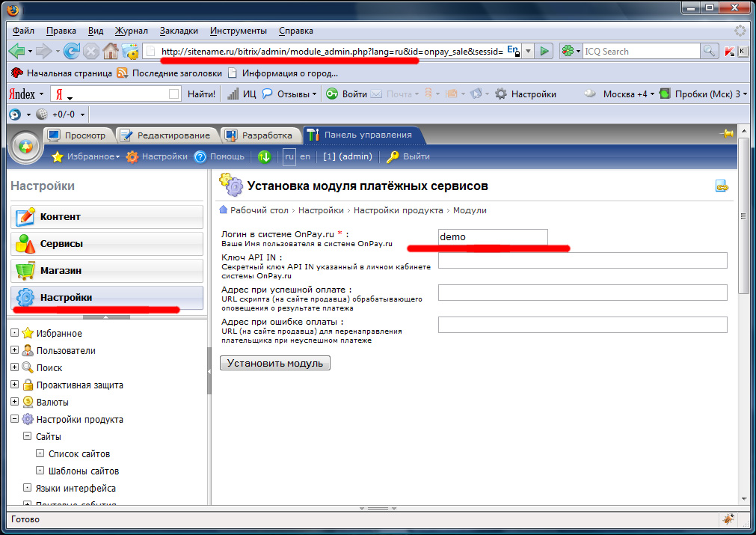Open the Магазин section button
This screenshot has height=535, width=756.
tap(107, 271)
